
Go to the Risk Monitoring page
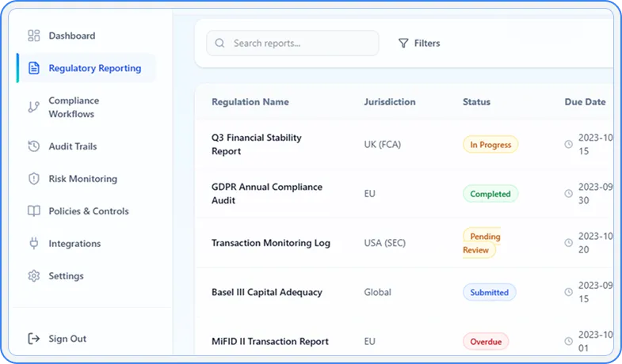(82, 179)
